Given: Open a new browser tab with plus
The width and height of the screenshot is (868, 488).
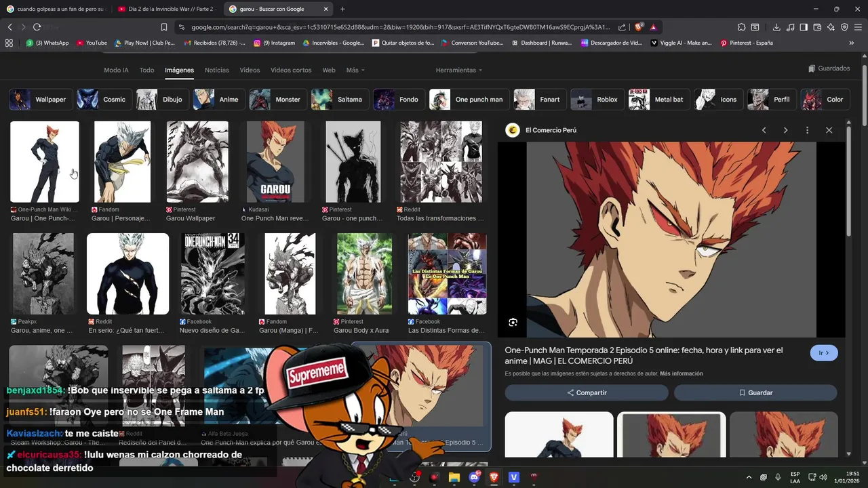Looking at the screenshot, I should 342,9.
